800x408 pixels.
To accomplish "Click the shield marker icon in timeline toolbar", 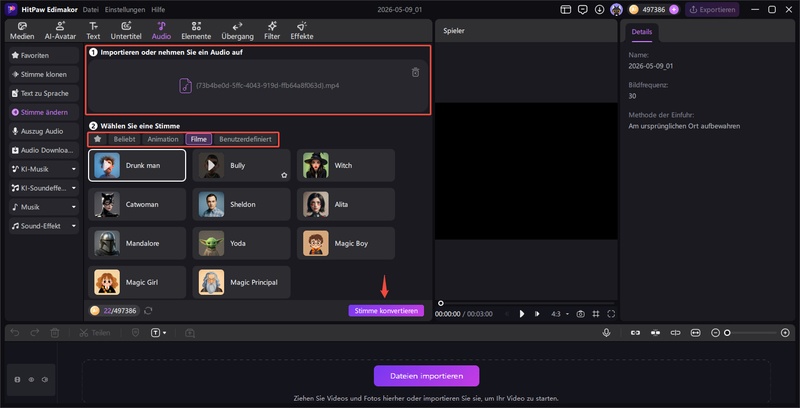I will coord(135,333).
